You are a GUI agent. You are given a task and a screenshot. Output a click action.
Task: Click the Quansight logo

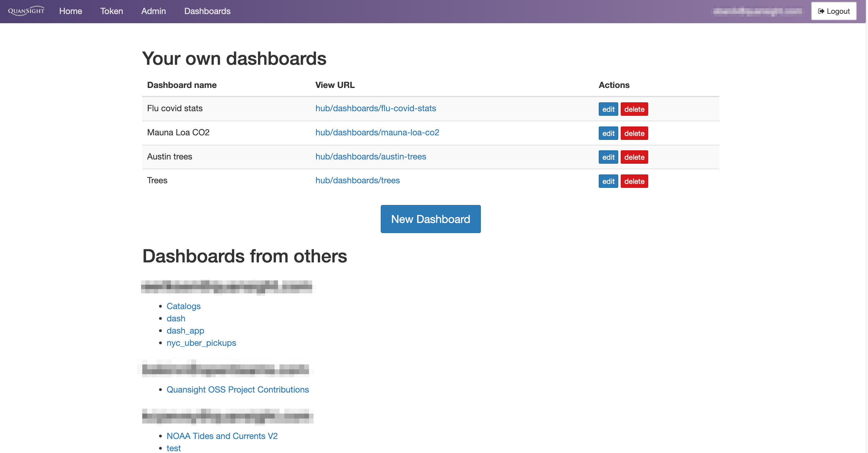click(26, 11)
